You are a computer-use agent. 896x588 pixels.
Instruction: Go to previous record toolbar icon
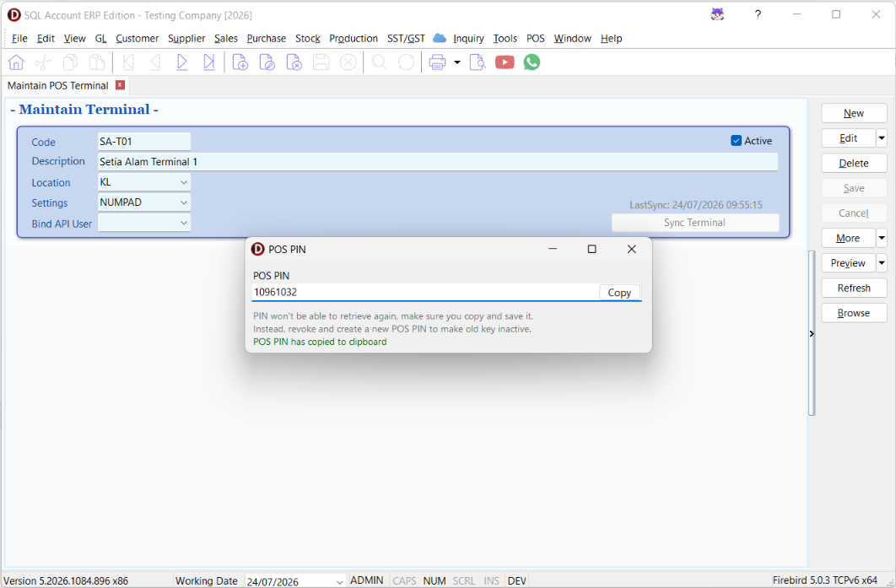pos(155,62)
